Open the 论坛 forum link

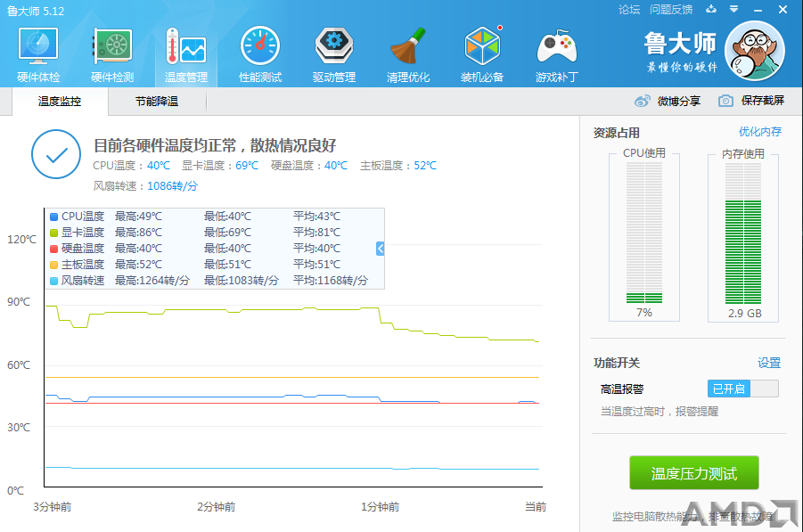629,9
